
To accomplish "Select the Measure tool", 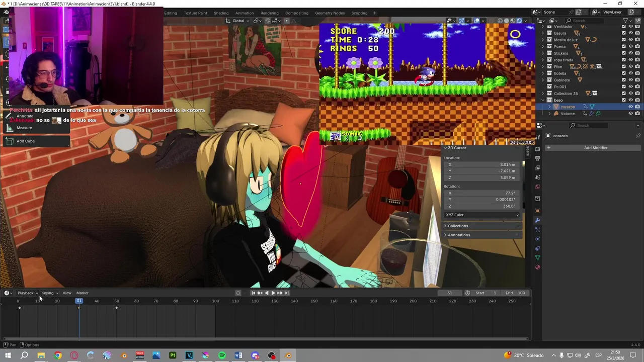I will [x=35, y=128].
